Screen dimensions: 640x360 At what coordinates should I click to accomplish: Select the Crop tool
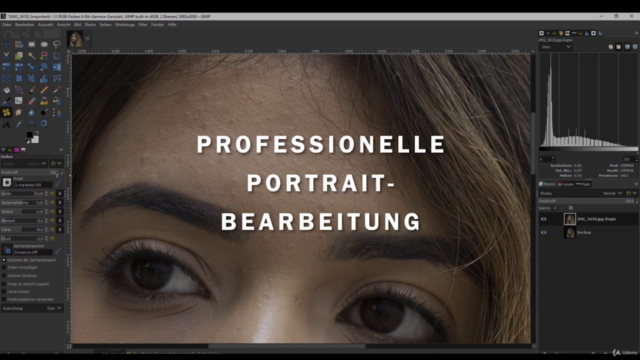pos(57,56)
